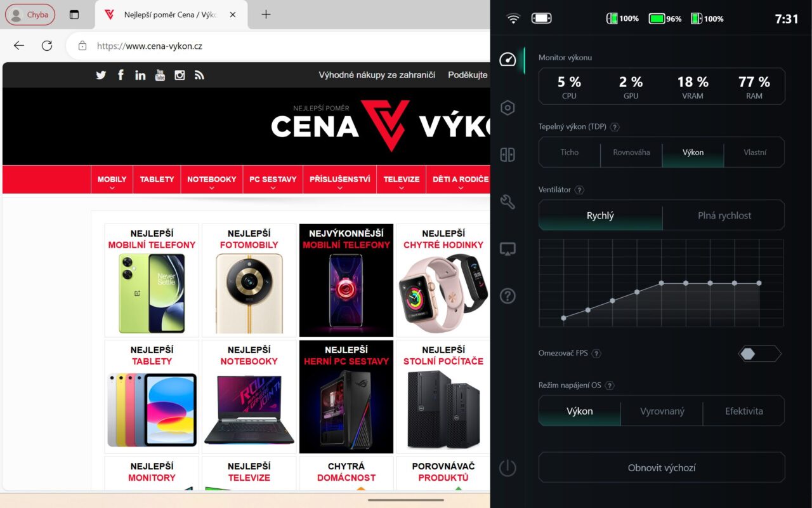Click the power button icon in sidebar
This screenshot has width=812, height=508.
(x=507, y=468)
